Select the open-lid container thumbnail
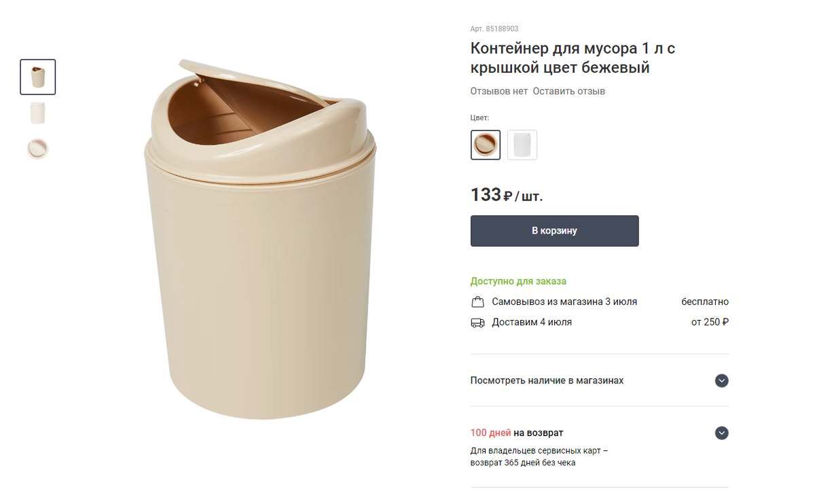Image resolution: width=815 pixels, height=504 pixels. coord(37,77)
